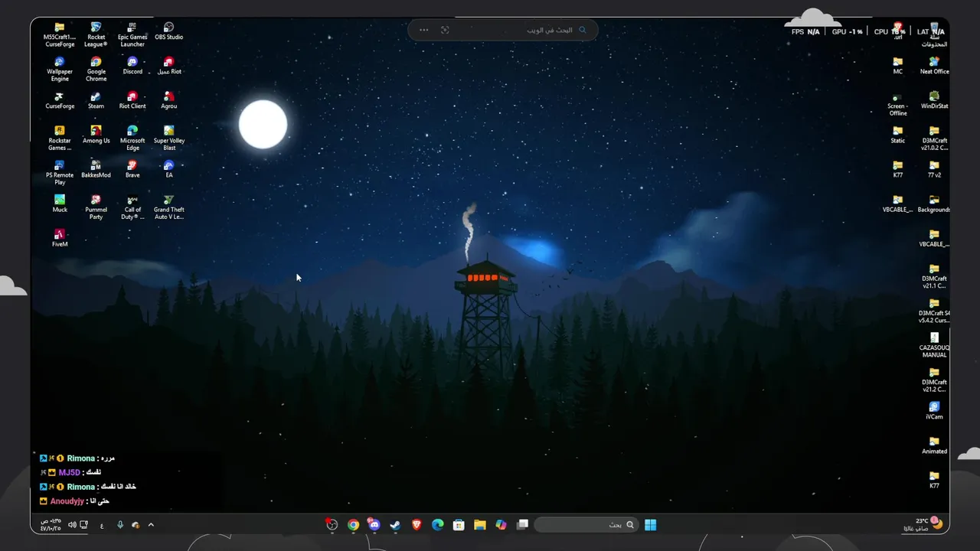Expand the hidden system tray icons chevron
The image size is (980, 551).
tap(151, 524)
